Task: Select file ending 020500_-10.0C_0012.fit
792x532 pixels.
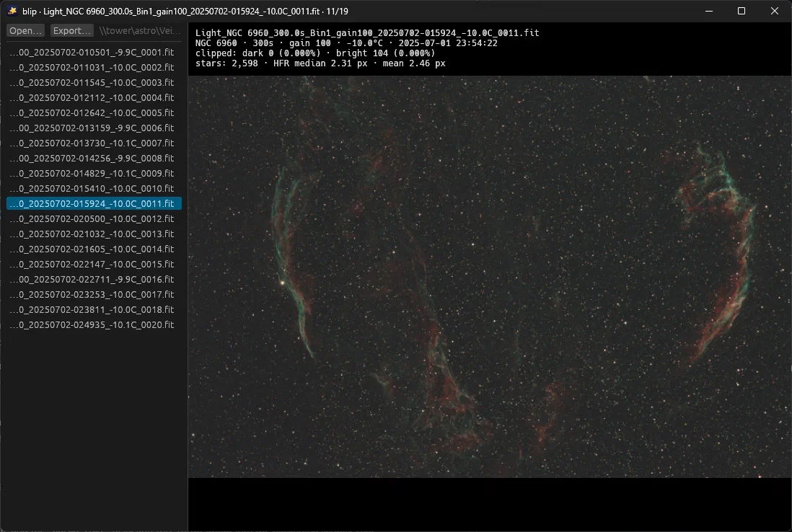Action: (x=94, y=218)
